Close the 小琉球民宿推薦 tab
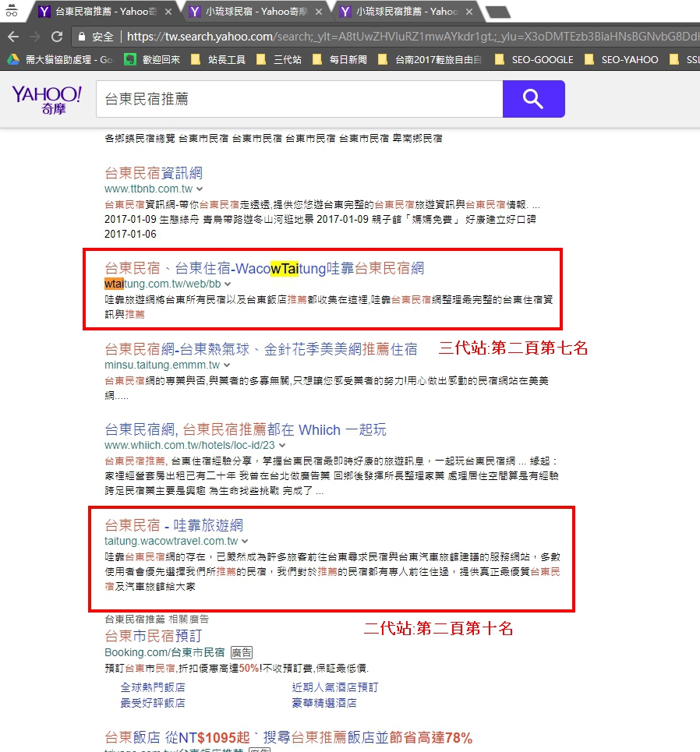Image resolution: width=700 pixels, height=752 pixels. pyautogui.click(x=469, y=12)
